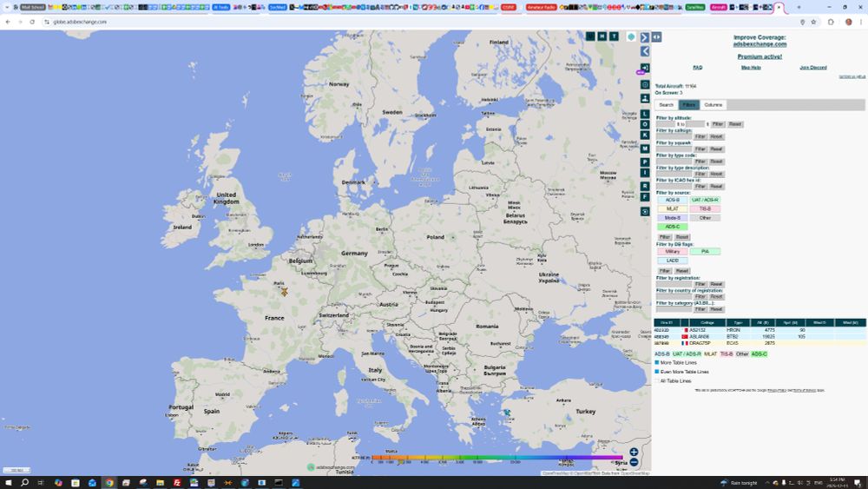
Task: Enable All Table Lines checkbox
Action: point(657,381)
